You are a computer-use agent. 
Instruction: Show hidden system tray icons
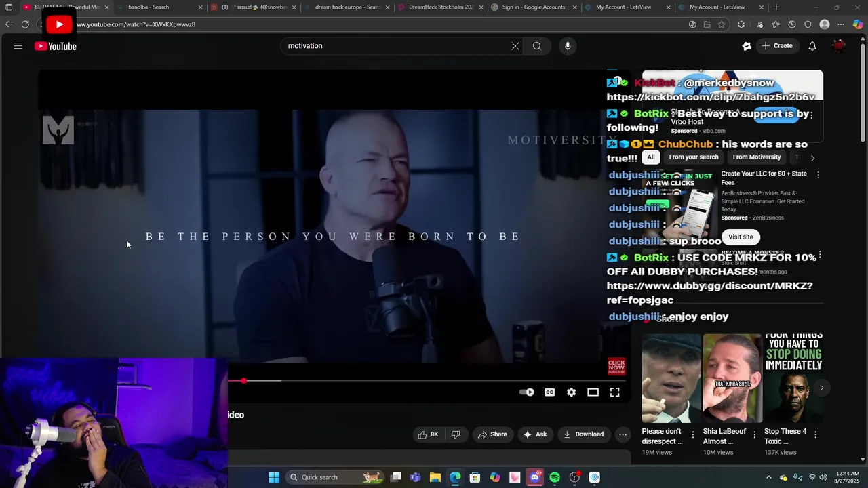tap(768, 477)
